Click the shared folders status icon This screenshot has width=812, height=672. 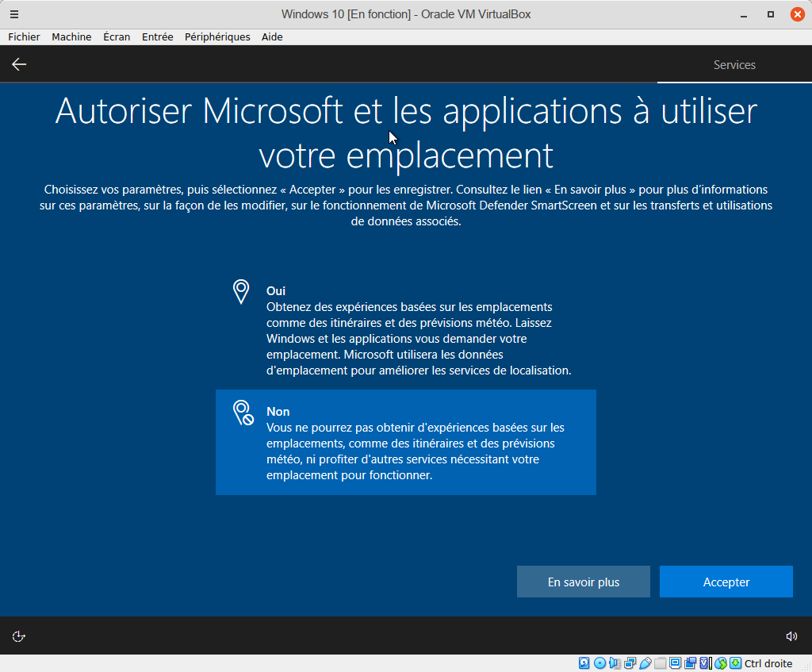point(660,663)
